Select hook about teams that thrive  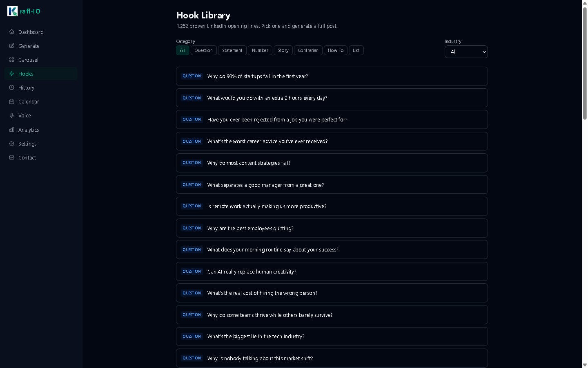coord(332,315)
